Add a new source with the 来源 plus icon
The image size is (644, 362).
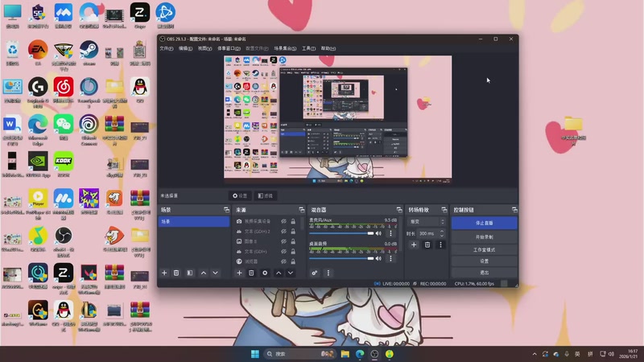click(x=239, y=273)
